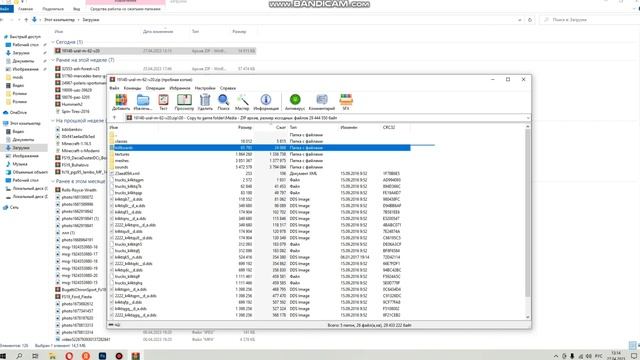Image resolution: width=640 pixels, height=360 pixels.
Task: Click the WinRAR icon on taskbar
Action: [136, 356]
